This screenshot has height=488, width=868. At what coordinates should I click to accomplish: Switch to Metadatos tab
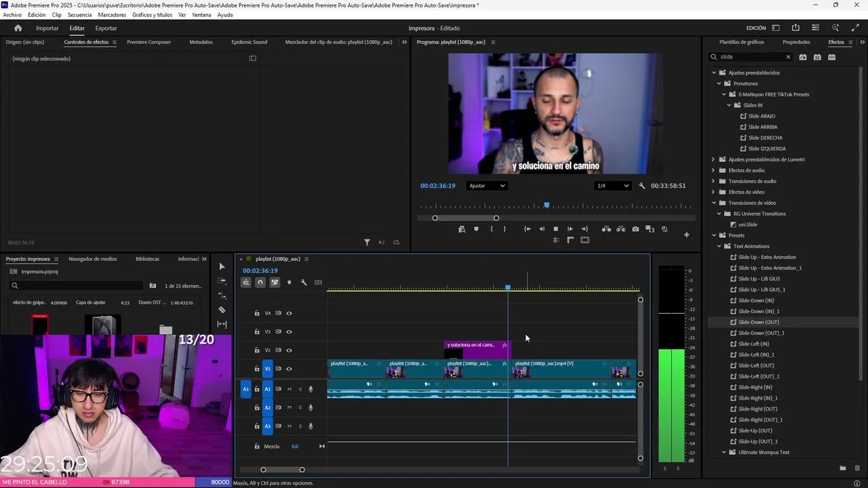pyautogui.click(x=201, y=42)
